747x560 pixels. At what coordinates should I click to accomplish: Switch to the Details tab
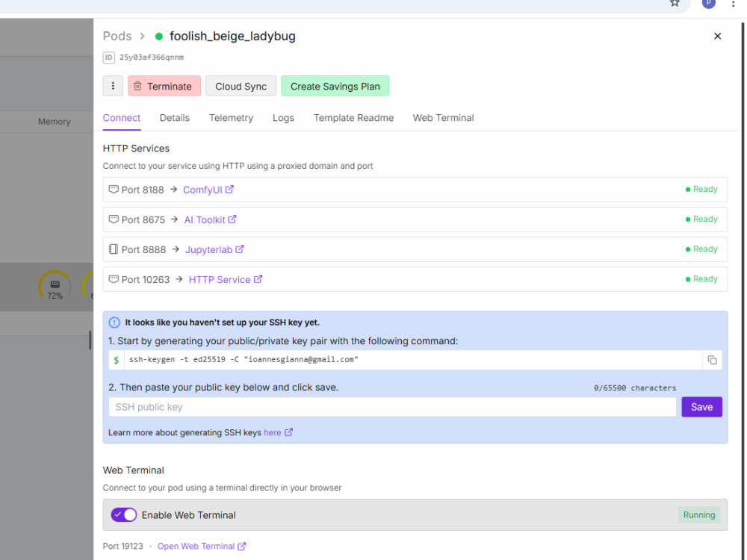click(174, 118)
